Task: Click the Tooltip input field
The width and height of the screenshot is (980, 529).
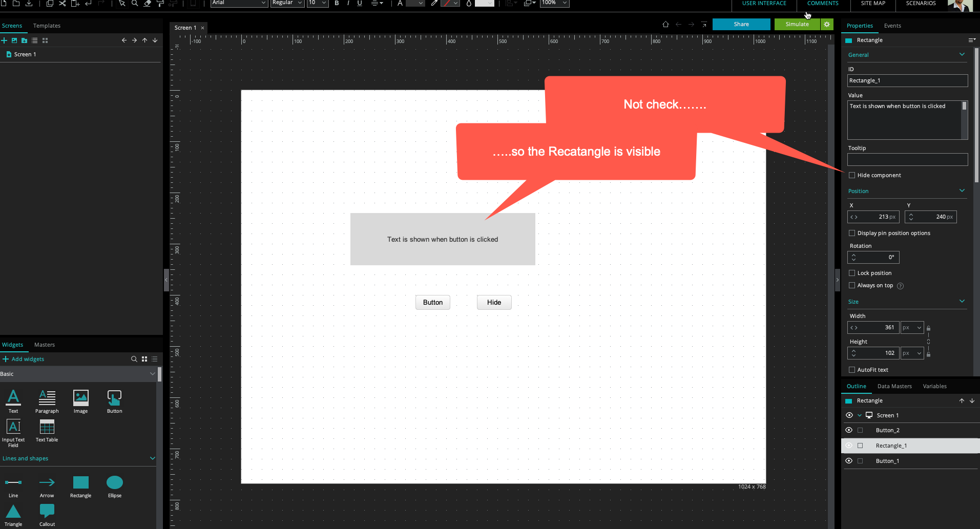Action: pos(907,160)
